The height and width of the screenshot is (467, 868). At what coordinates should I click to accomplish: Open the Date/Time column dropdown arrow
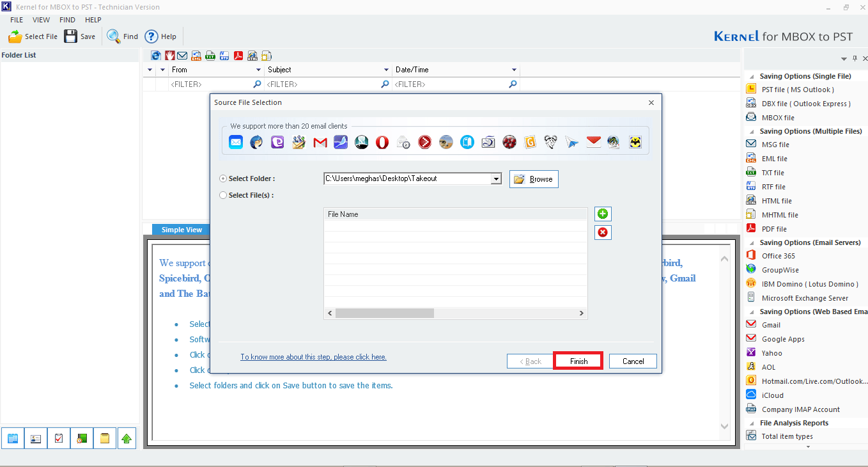click(x=514, y=70)
